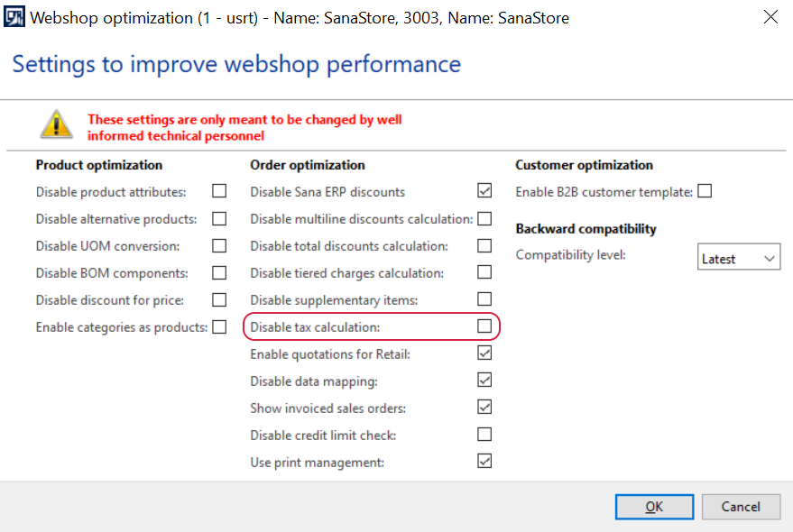Toggle Use print management checkbox
The width and height of the screenshot is (793, 532).
point(484,461)
